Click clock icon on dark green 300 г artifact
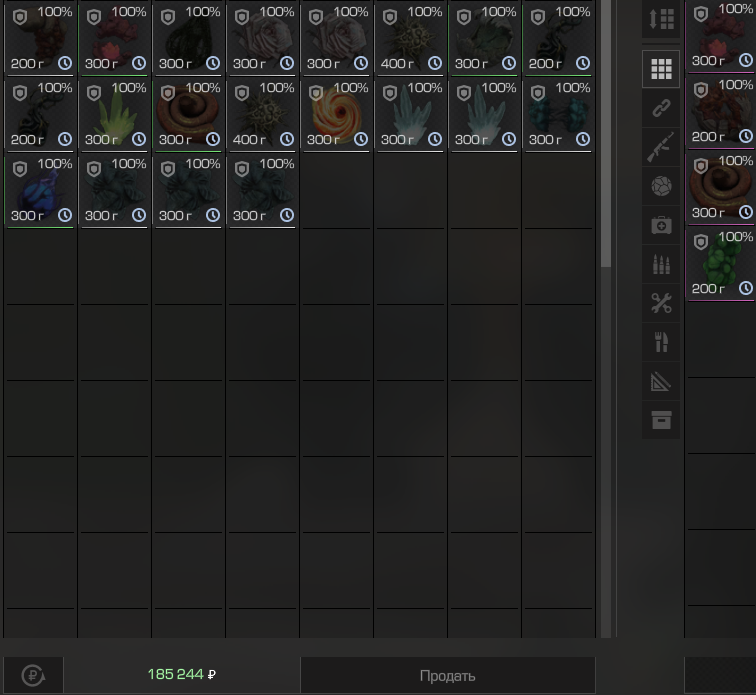 (x=509, y=63)
